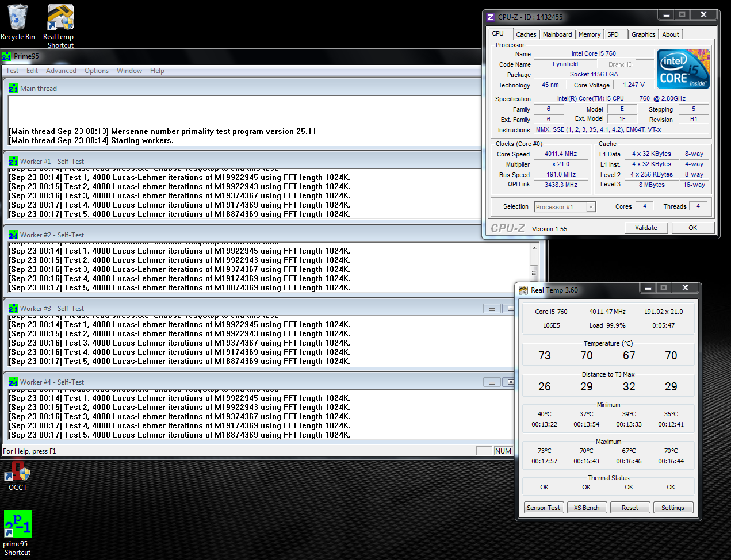Open the Test menu in Prime95

pyautogui.click(x=12, y=70)
